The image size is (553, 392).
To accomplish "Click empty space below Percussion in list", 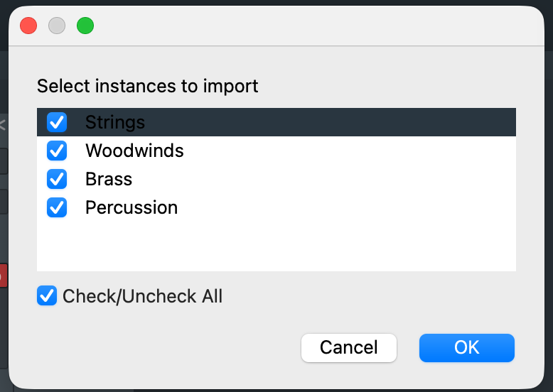I will [x=276, y=246].
